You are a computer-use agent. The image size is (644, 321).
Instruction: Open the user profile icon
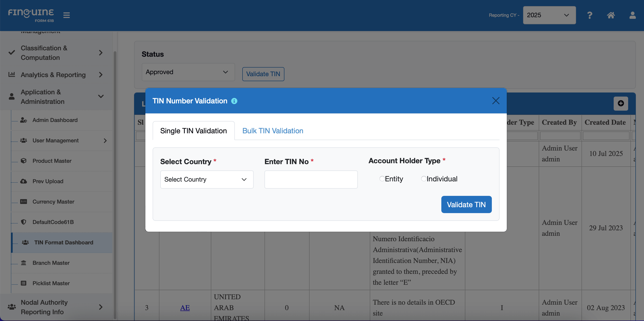click(x=632, y=15)
